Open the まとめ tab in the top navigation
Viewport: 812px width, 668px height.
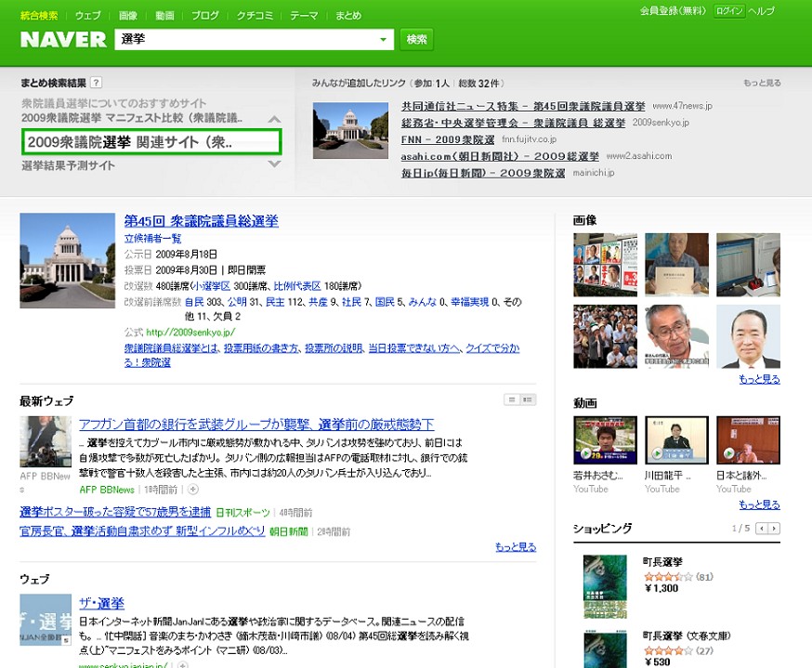point(348,16)
